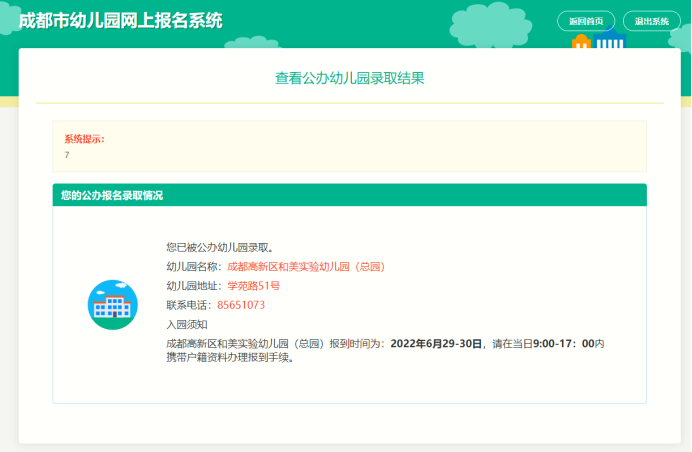692x452 pixels.
Task: Click the 入园须知 heading
Action: click(x=186, y=324)
